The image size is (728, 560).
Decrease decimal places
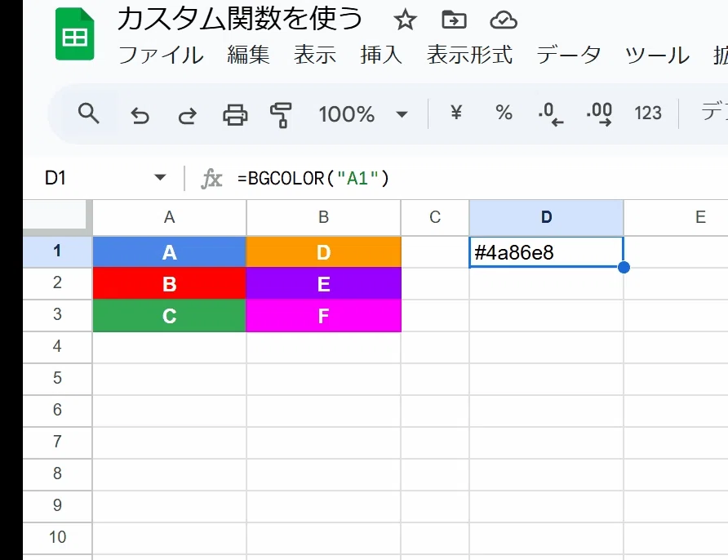coord(551,114)
